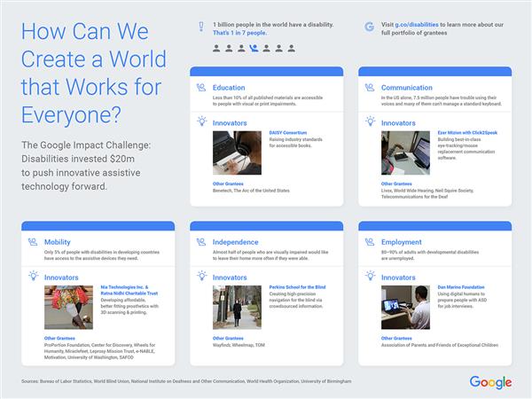The height and width of the screenshot is (399, 532).
Task: Click the Google G icon near Visit
Action: click(x=369, y=27)
